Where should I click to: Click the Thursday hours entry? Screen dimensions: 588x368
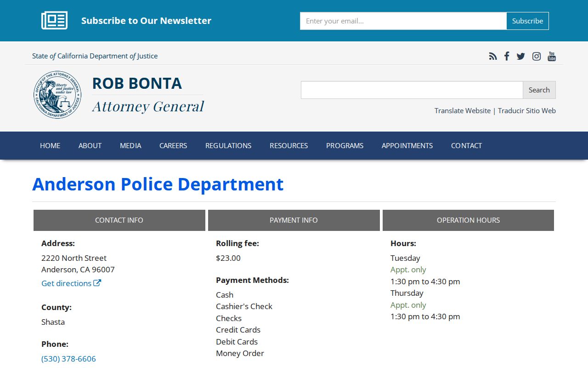[x=407, y=293]
